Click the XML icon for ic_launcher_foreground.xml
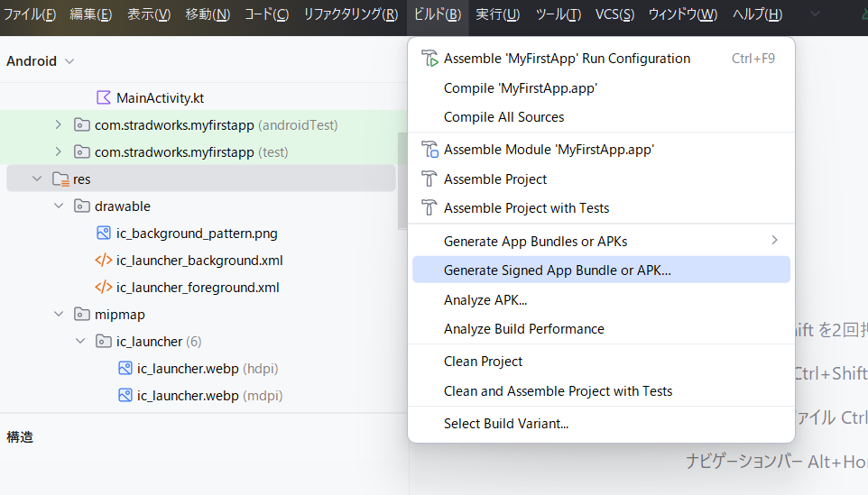This screenshot has height=495, width=868. click(x=104, y=288)
